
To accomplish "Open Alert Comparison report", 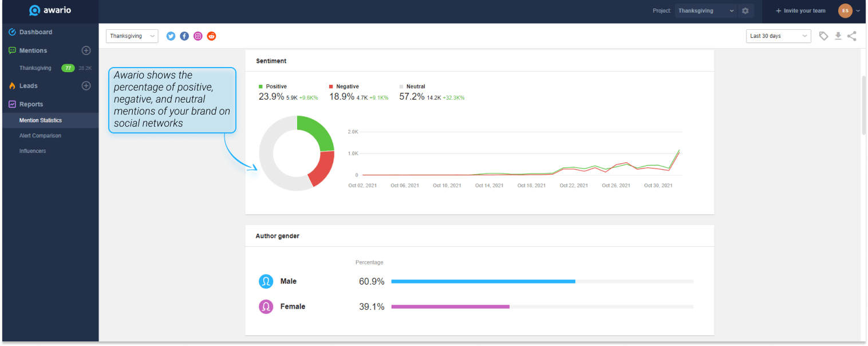I will tap(40, 136).
